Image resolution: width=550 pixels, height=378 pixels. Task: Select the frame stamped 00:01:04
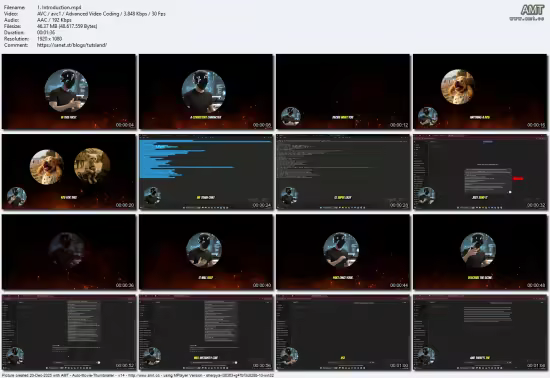[480, 332]
